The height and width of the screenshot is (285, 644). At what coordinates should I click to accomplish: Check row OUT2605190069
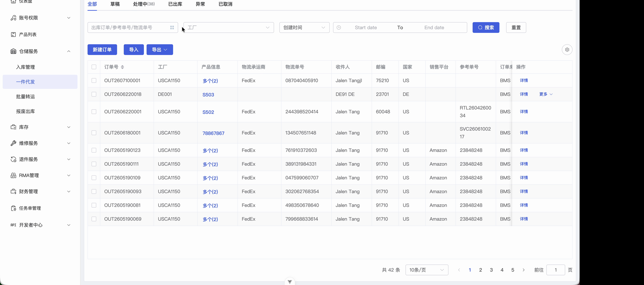coord(94,219)
